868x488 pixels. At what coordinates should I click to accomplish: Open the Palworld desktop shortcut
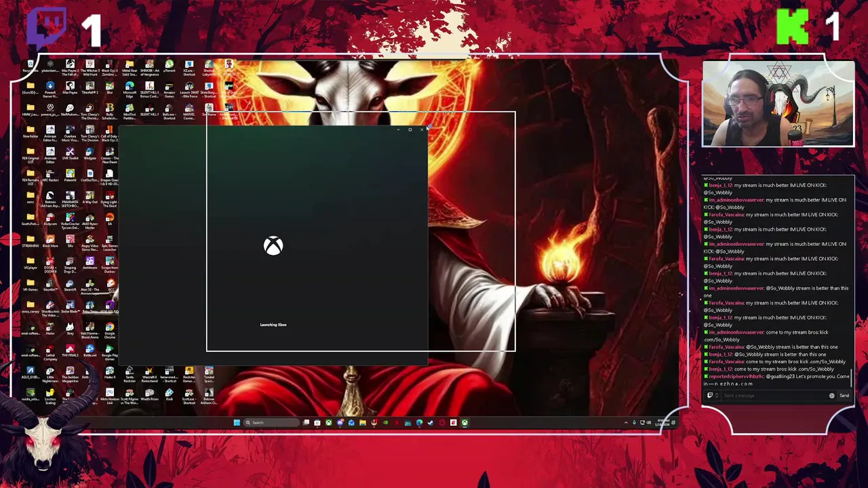[x=70, y=175]
